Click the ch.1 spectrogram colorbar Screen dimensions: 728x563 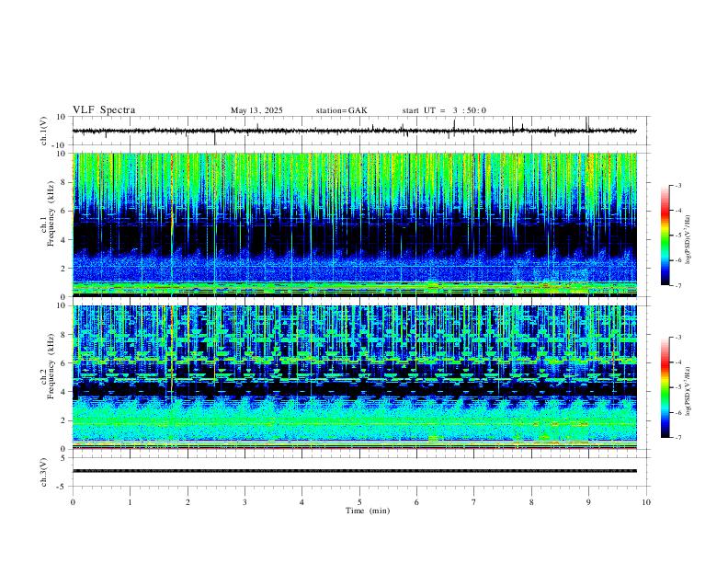(x=665, y=236)
